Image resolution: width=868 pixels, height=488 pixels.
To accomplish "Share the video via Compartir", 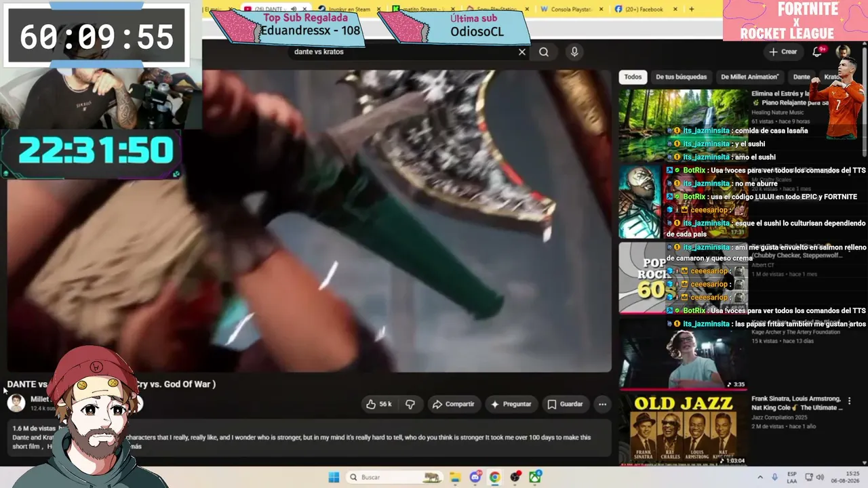I will pos(454,404).
